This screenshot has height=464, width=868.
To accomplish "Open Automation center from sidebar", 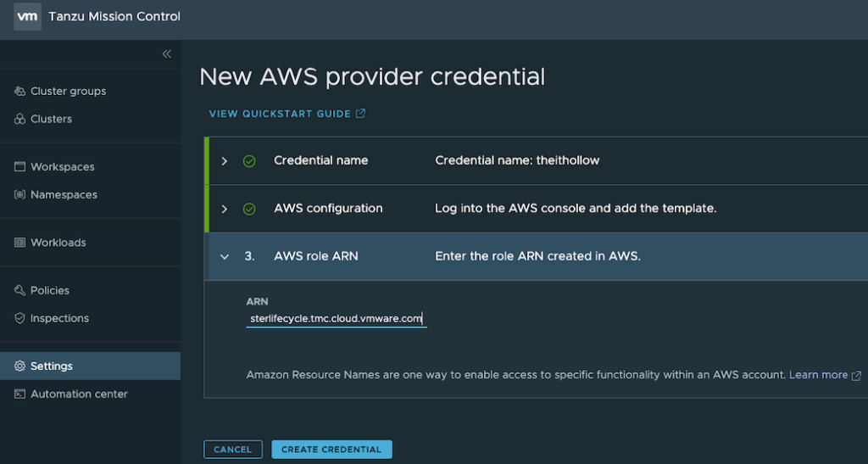I will [x=79, y=394].
